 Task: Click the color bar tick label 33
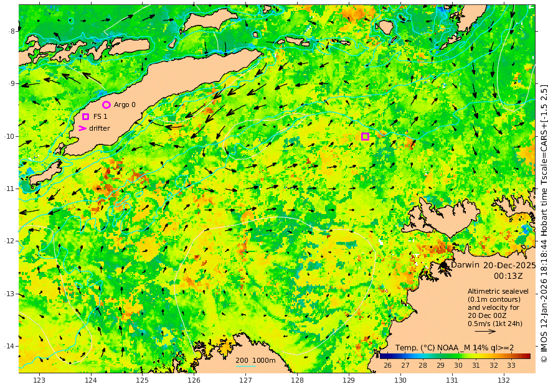(511, 365)
